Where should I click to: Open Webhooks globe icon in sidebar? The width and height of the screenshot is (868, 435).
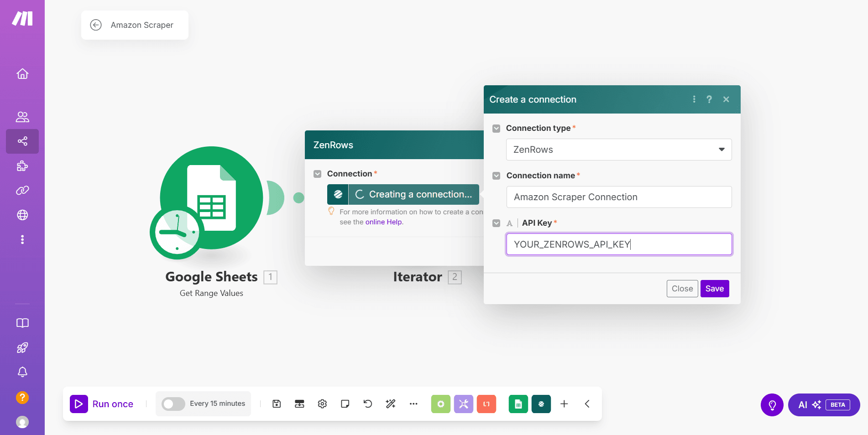tap(22, 215)
